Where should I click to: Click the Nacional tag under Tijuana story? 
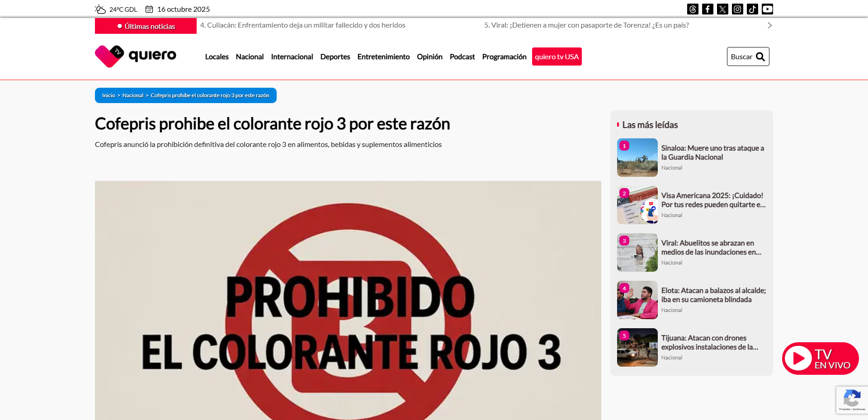[x=672, y=358]
